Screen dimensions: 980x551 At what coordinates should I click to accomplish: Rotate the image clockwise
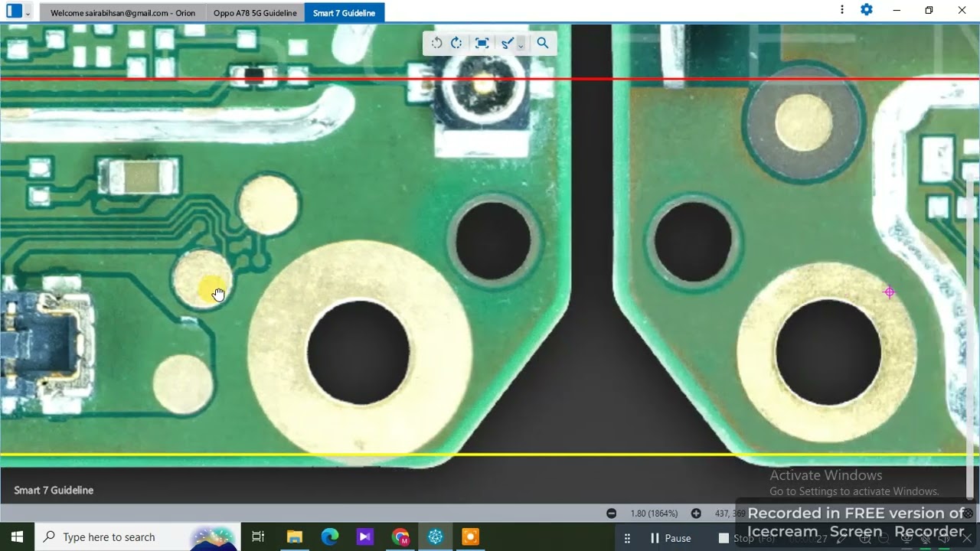pyautogui.click(x=456, y=43)
